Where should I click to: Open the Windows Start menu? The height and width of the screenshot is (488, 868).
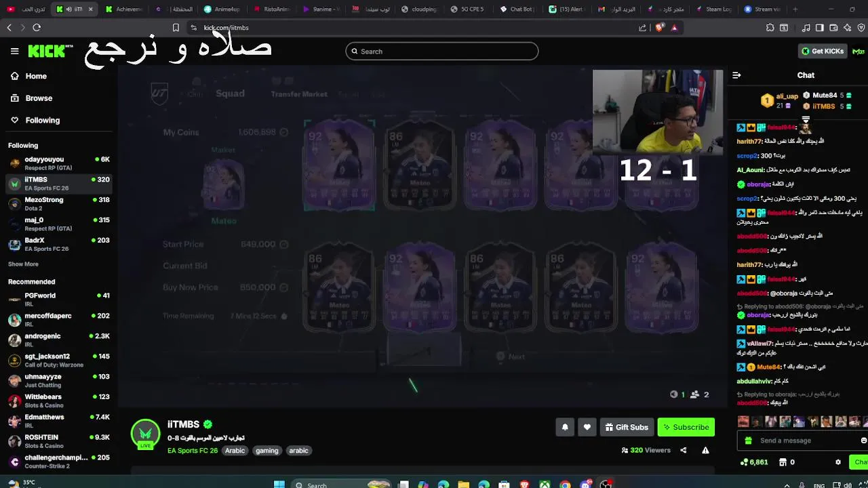(x=279, y=485)
